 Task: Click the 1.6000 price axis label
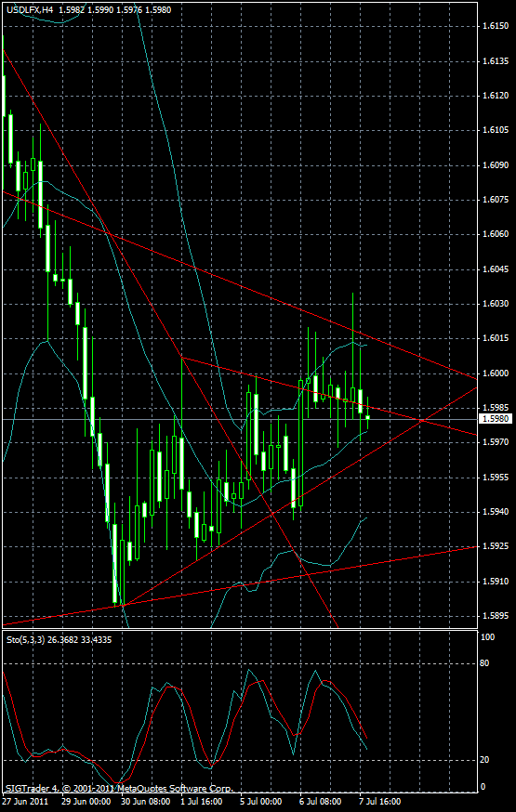point(494,373)
